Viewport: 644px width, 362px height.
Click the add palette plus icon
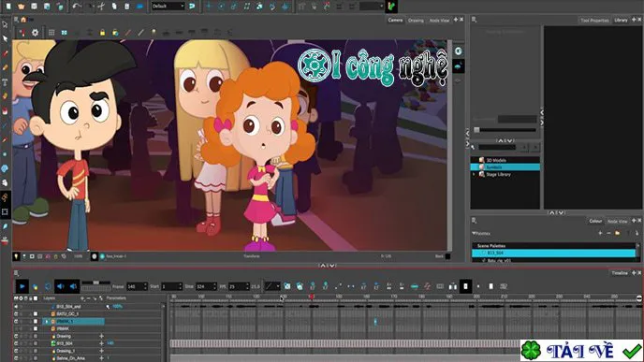click(x=600, y=233)
